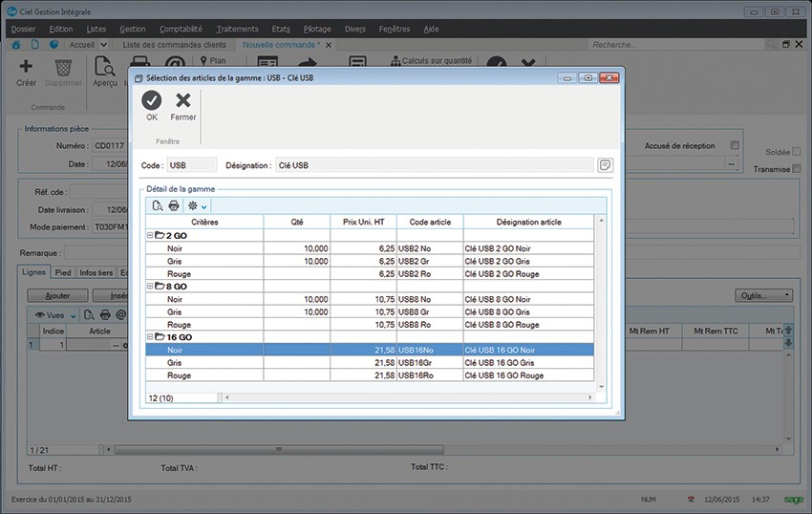Image resolution: width=812 pixels, height=514 pixels.
Task: Open the gear settings dropdown
Action: (196, 205)
